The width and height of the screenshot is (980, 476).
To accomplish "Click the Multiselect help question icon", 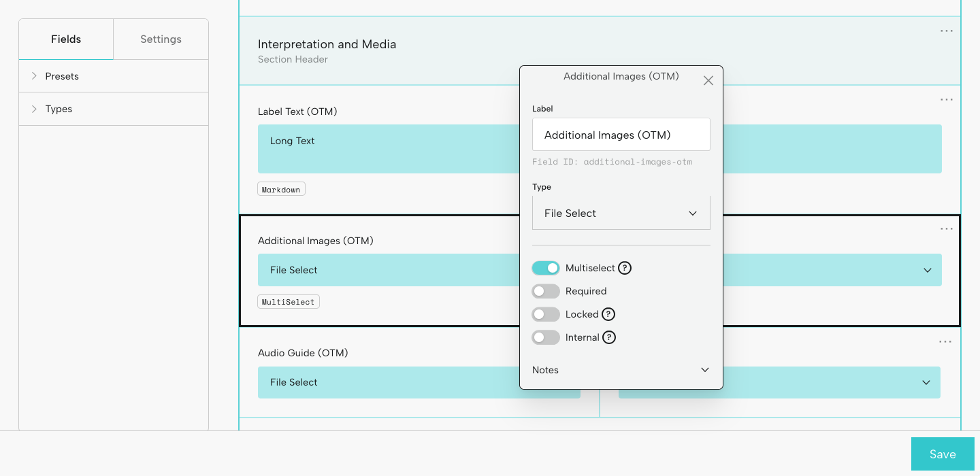I will coord(625,268).
